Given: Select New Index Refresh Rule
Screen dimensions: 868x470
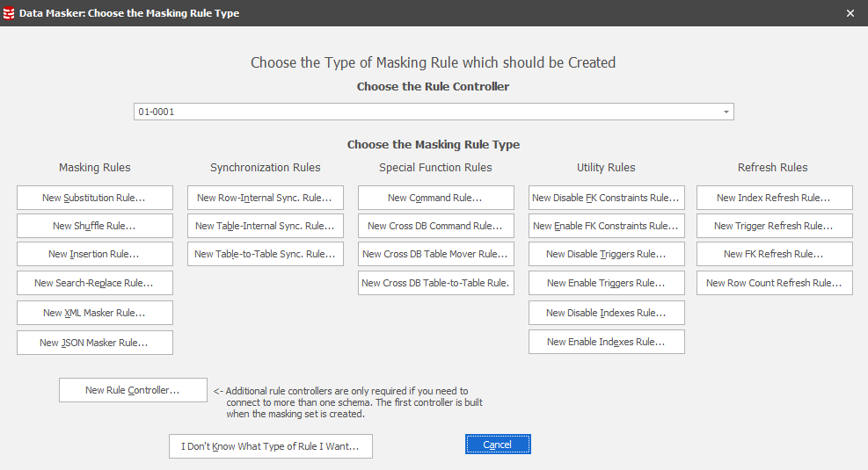Looking at the screenshot, I should click(774, 198).
